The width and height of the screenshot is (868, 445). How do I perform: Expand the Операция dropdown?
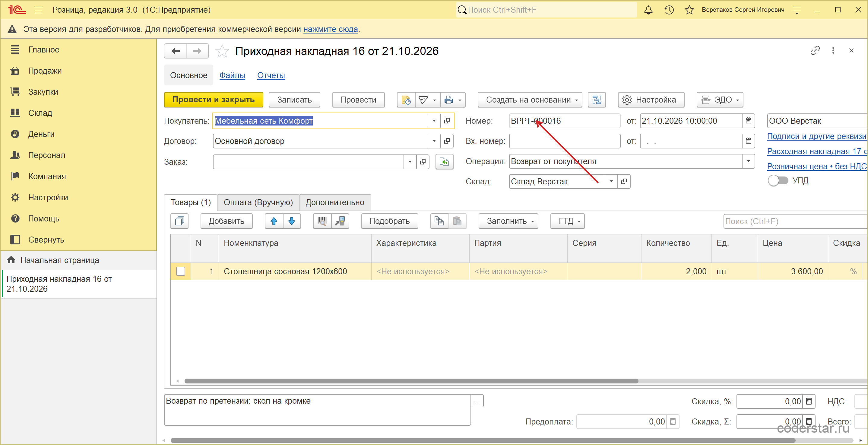tap(748, 161)
